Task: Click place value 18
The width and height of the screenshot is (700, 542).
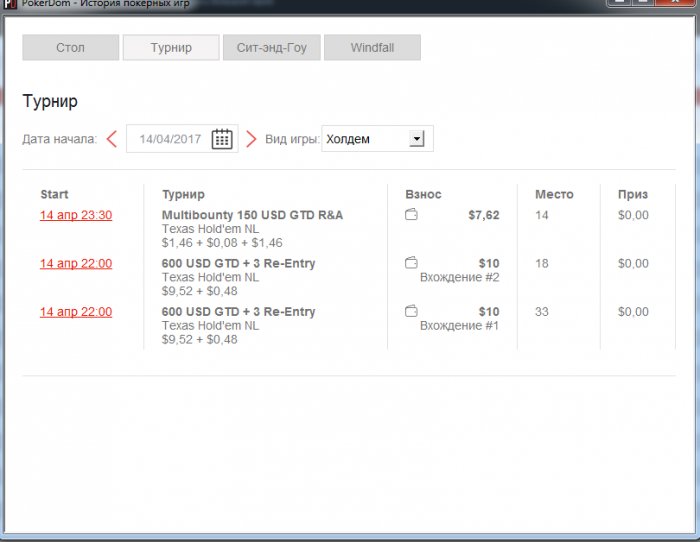Action: tap(542, 263)
